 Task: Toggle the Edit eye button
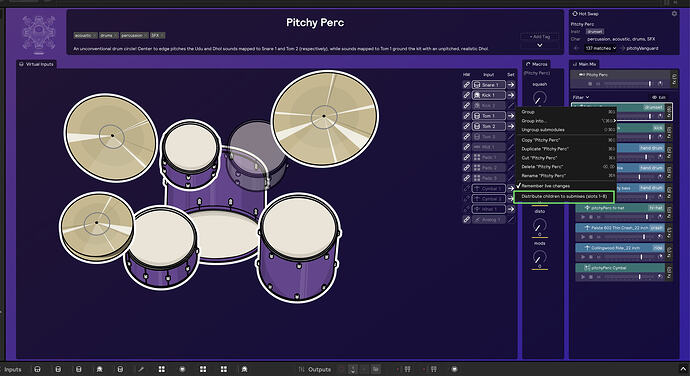pyautogui.click(x=659, y=97)
